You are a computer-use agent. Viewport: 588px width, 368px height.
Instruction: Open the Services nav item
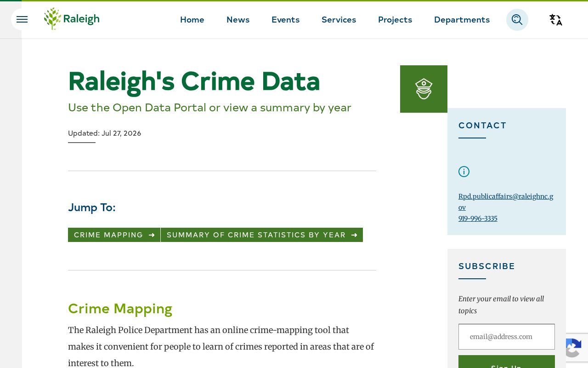339,20
